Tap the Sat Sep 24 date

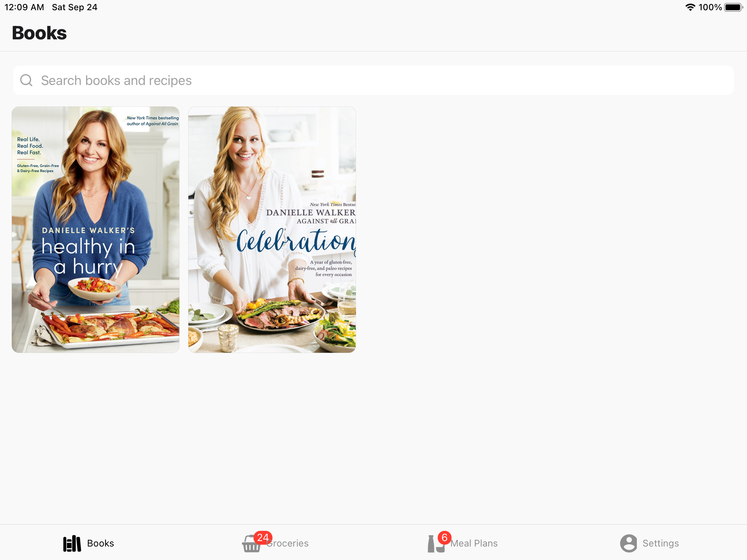74,7
